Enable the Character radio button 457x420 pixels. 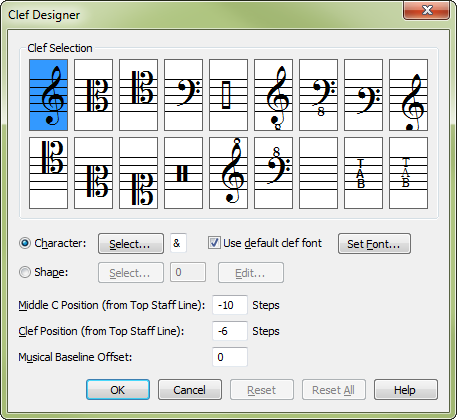(x=25, y=243)
